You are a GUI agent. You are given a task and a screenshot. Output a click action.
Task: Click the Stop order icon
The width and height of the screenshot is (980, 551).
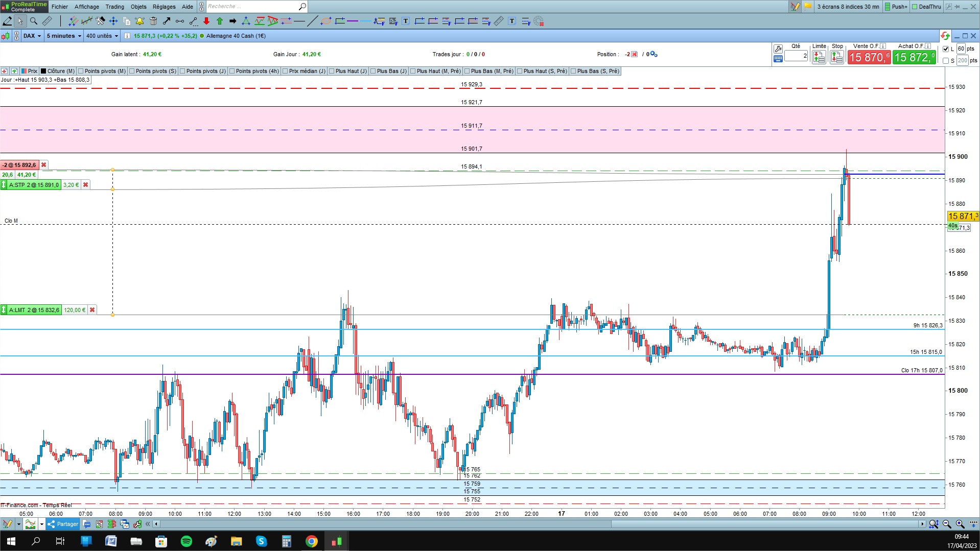(x=837, y=57)
